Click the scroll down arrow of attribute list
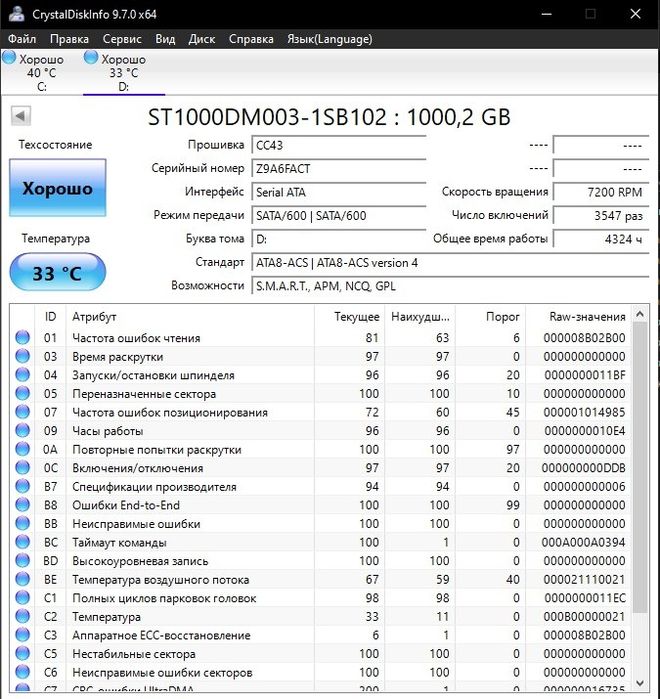660x699 pixels. [640, 683]
